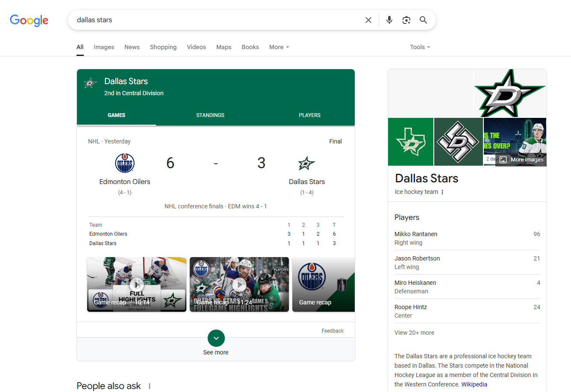The height and width of the screenshot is (392, 571).
Task: Click the Edmonton Oilers row in score table
Action: (215, 234)
